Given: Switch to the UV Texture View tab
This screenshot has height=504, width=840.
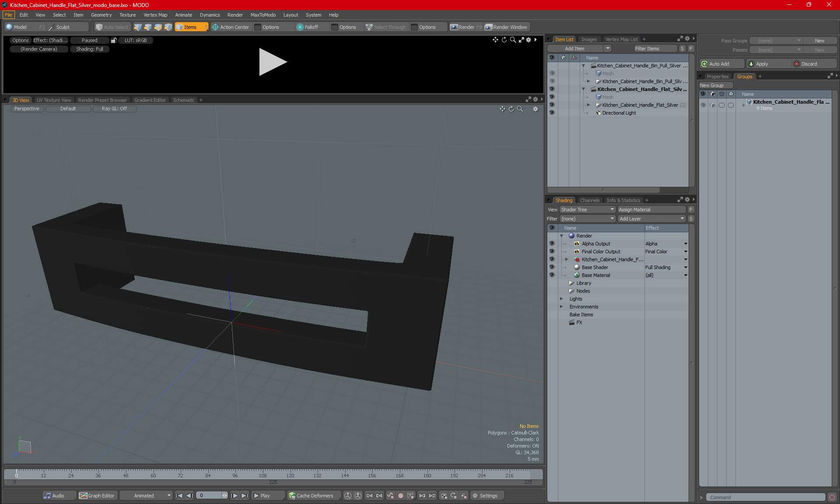Looking at the screenshot, I should point(53,100).
